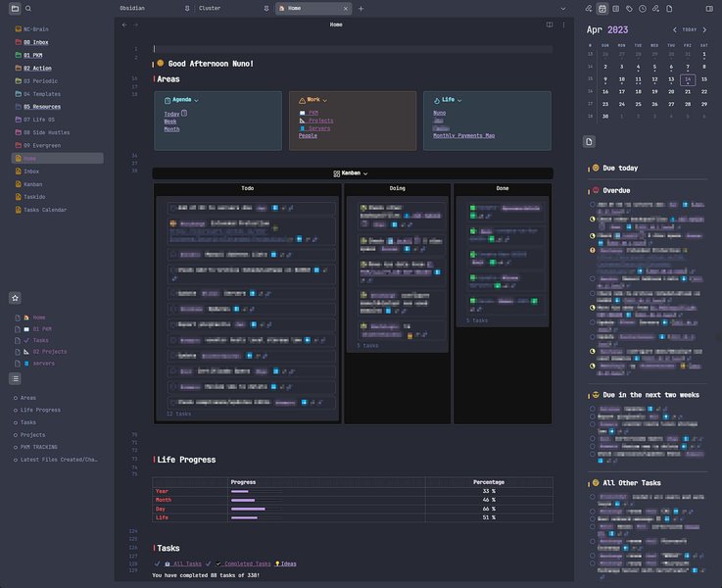This screenshot has height=588, width=722.
Task: Select April 14 in the calendar
Action: (688, 79)
